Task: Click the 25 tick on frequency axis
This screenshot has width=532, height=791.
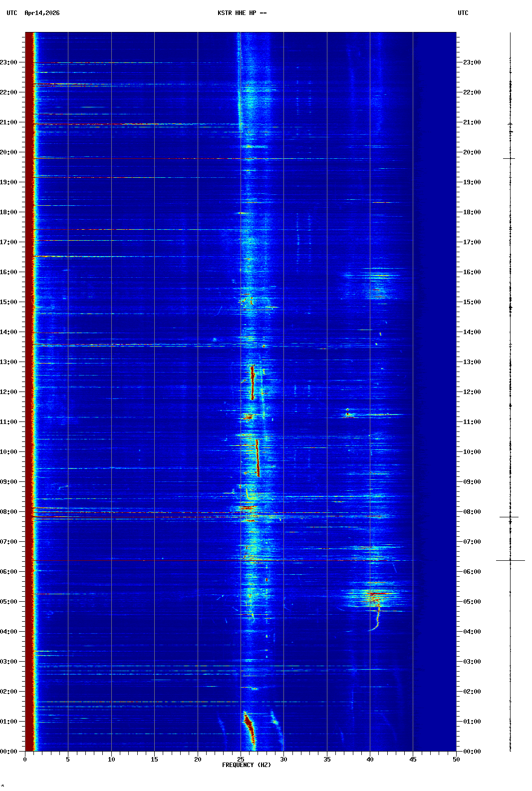Action: tap(241, 759)
